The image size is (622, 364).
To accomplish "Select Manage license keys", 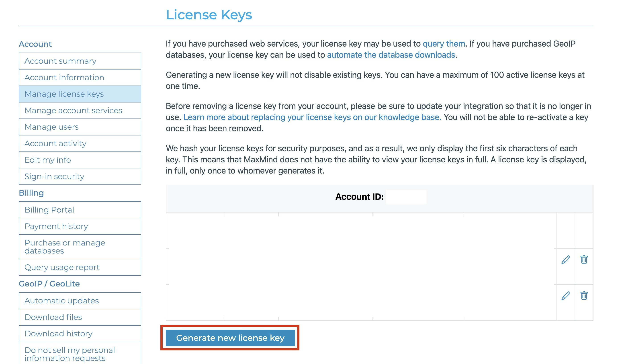I will pos(64,94).
